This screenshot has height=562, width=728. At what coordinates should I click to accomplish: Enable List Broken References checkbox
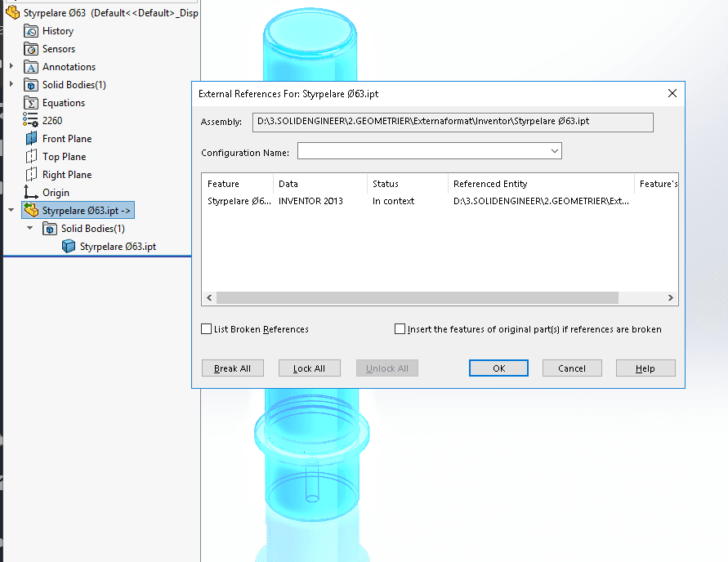(x=207, y=329)
